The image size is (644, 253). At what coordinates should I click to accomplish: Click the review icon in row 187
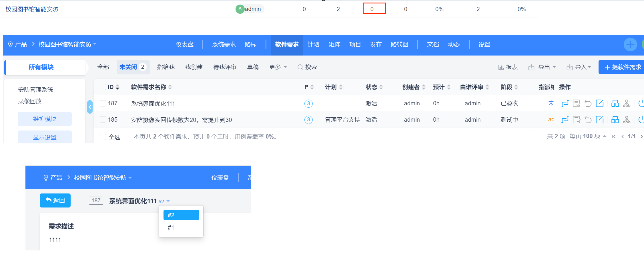pyautogui.click(x=576, y=103)
